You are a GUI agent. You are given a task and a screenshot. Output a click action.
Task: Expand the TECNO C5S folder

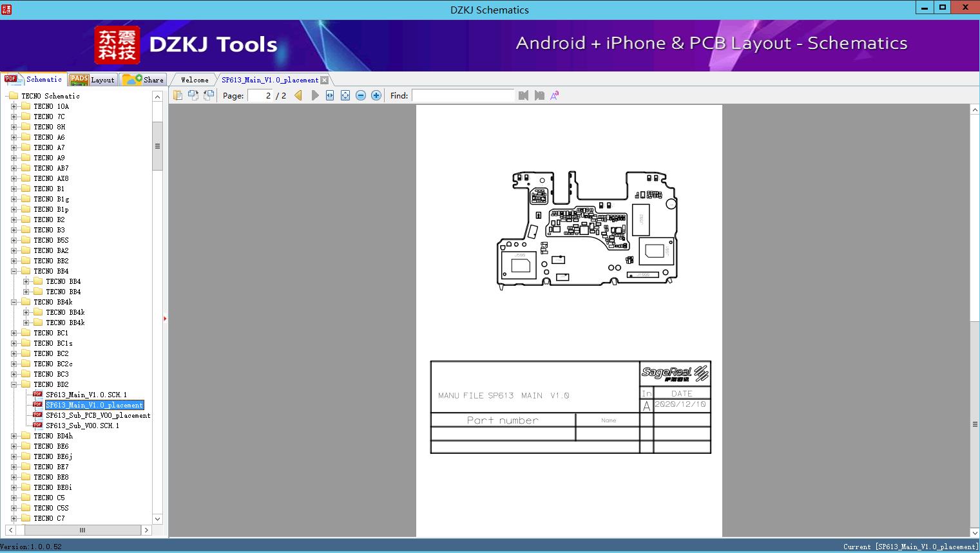point(14,508)
